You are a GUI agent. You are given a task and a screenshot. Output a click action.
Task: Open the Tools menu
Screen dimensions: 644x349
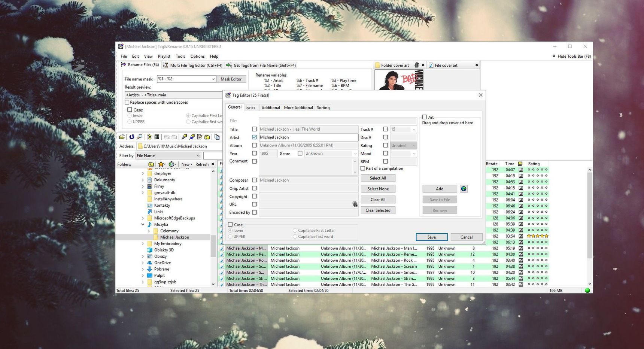pyautogui.click(x=180, y=56)
